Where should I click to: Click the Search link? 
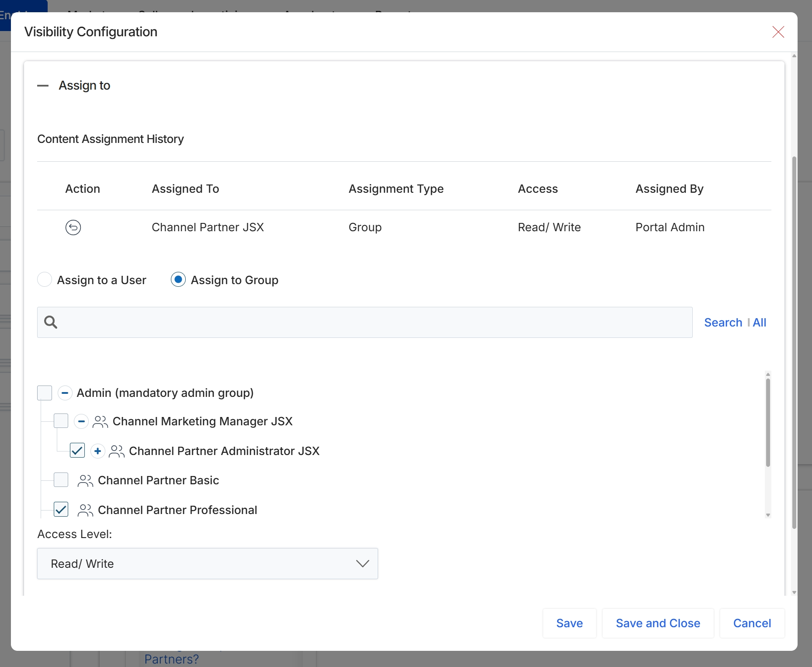[x=723, y=323]
